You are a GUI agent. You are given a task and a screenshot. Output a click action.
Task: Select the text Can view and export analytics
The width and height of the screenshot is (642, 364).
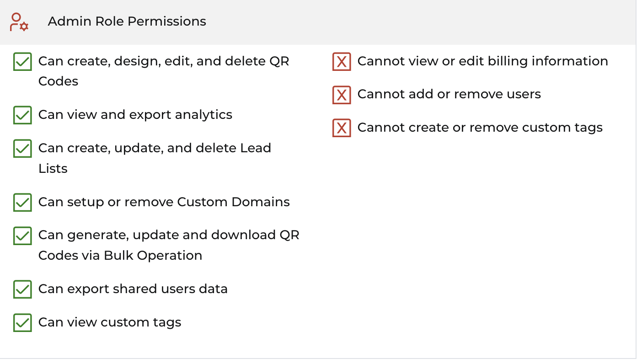point(135,115)
